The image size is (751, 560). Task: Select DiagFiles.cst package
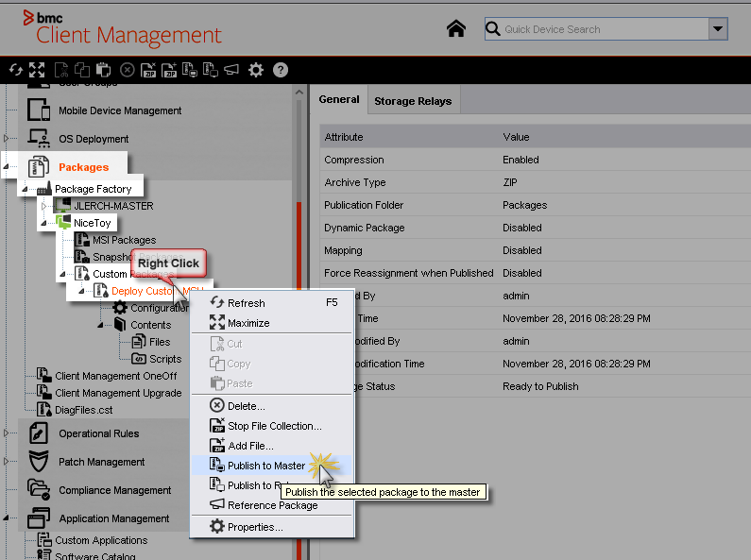pyautogui.click(x=84, y=410)
